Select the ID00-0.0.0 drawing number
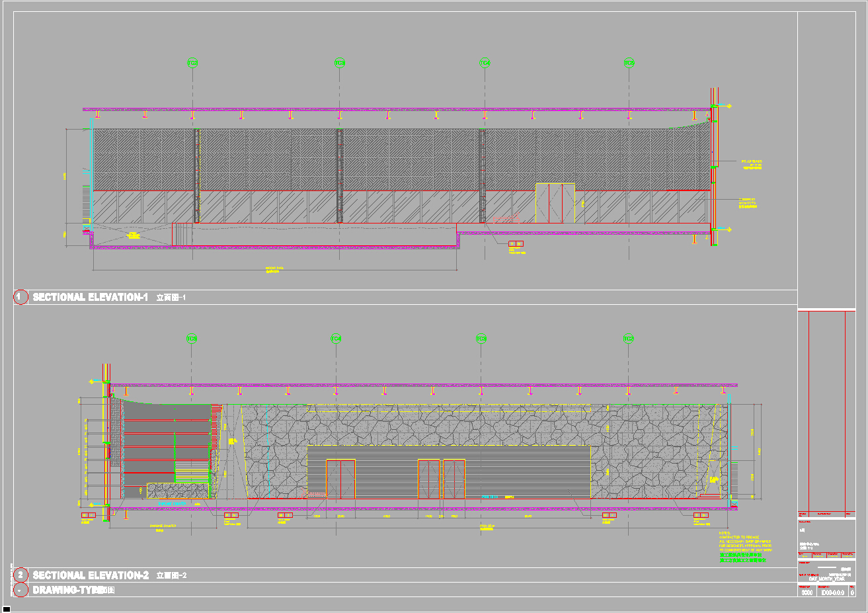The width and height of the screenshot is (868, 613). [x=832, y=593]
